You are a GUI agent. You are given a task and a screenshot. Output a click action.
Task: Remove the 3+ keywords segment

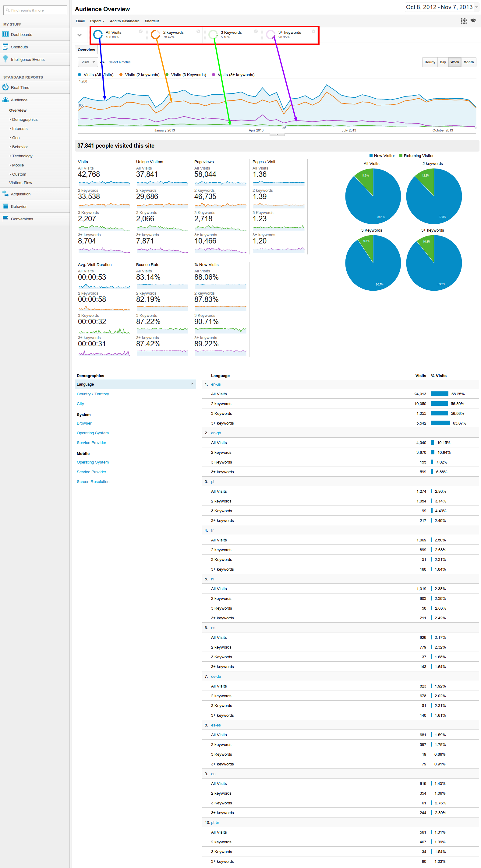tap(313, 31)
